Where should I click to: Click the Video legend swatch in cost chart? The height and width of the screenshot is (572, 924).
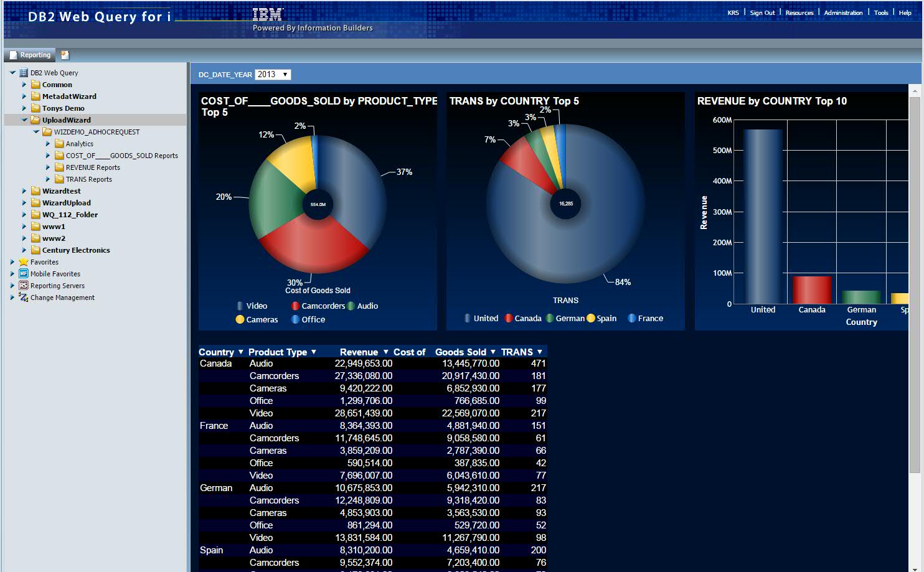pyautogui.click(x=240, y=306)
